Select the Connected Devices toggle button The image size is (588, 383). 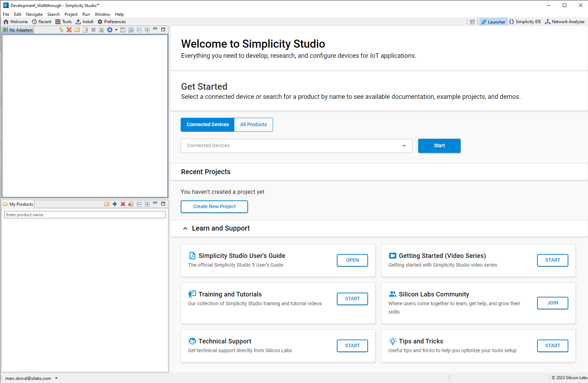pos(208,125)
